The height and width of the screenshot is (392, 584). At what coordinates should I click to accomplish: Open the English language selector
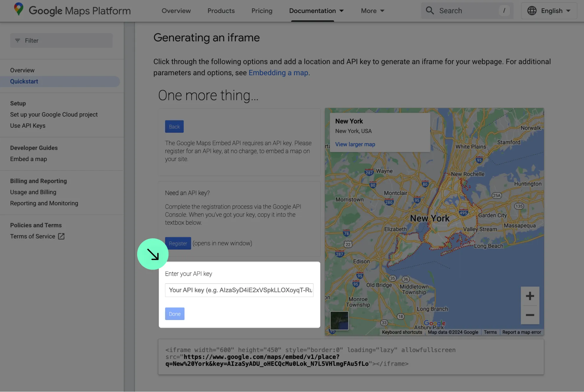pyautogui.click(x=549, y=11)
